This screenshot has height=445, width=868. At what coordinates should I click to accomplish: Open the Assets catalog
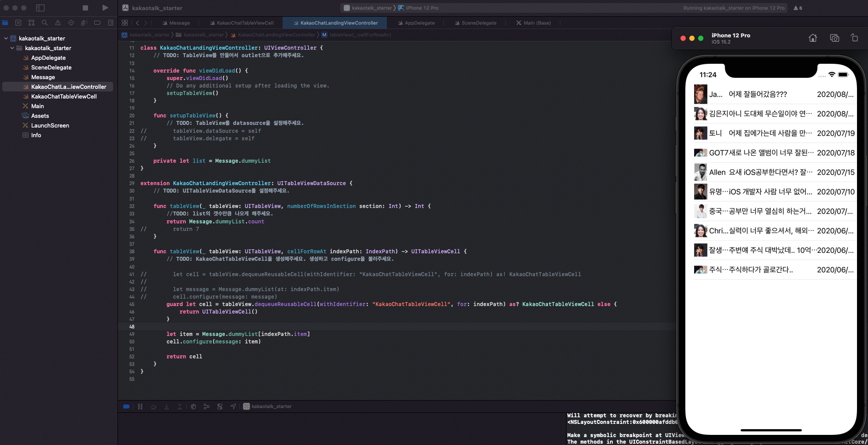point(40,116)
